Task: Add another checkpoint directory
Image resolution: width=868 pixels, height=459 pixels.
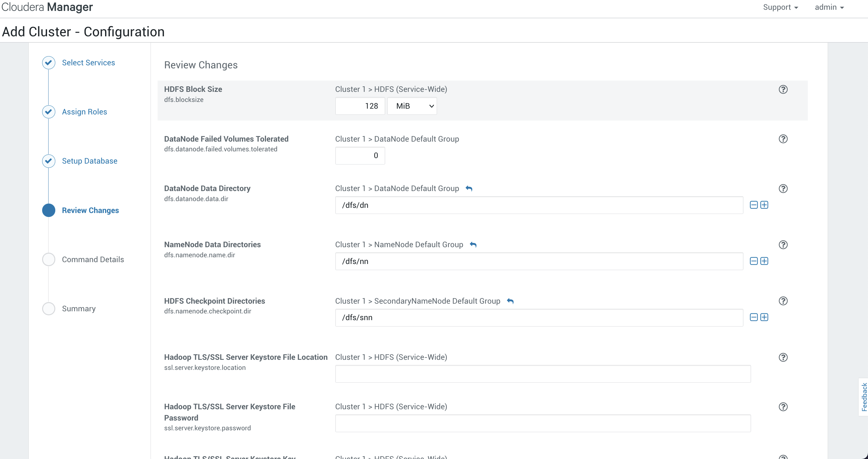Action: coord(764,317)
